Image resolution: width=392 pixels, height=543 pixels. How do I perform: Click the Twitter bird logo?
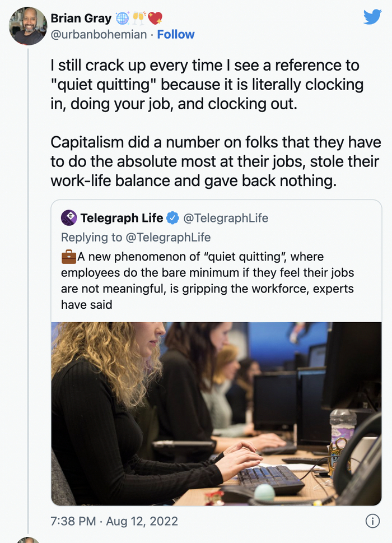pos(372,17)
